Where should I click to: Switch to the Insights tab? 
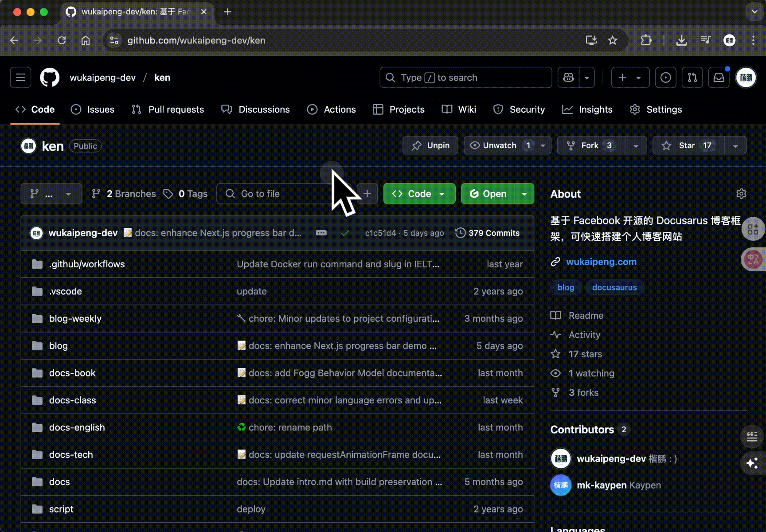[x=587, y=110]
